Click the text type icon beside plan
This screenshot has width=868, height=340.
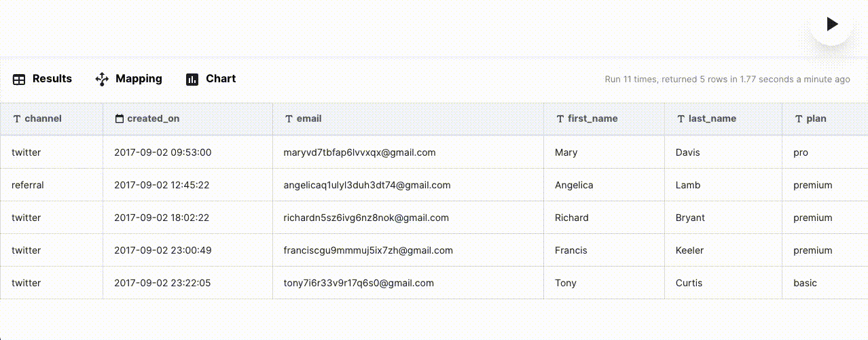(x=799, y=119)
